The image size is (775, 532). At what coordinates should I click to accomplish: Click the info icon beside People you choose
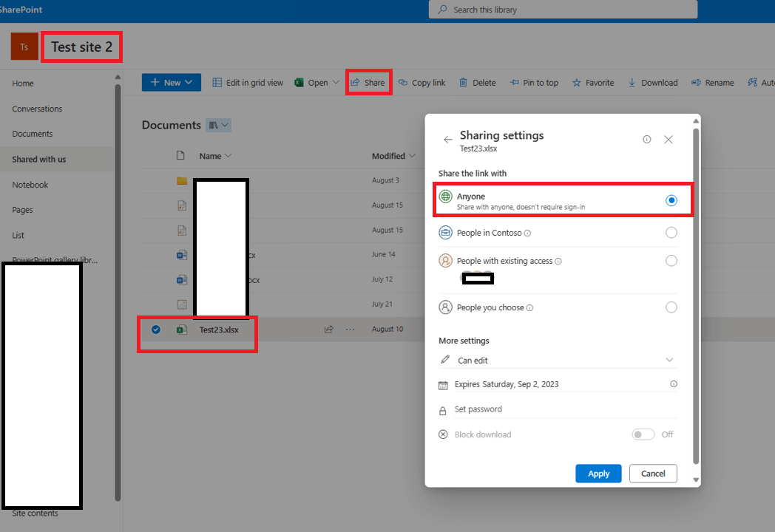[x=529, y=307]
